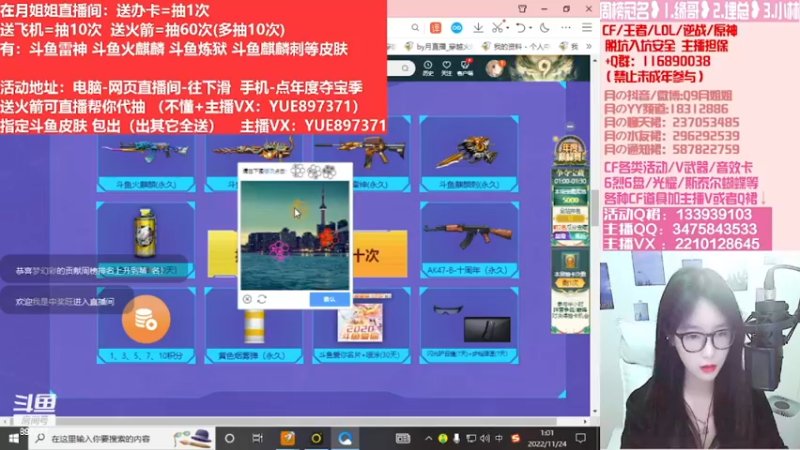The width and height of the screenshot is (800, 450).
Task: Open the touch keyboard tray icon
Action: [403, 438]
